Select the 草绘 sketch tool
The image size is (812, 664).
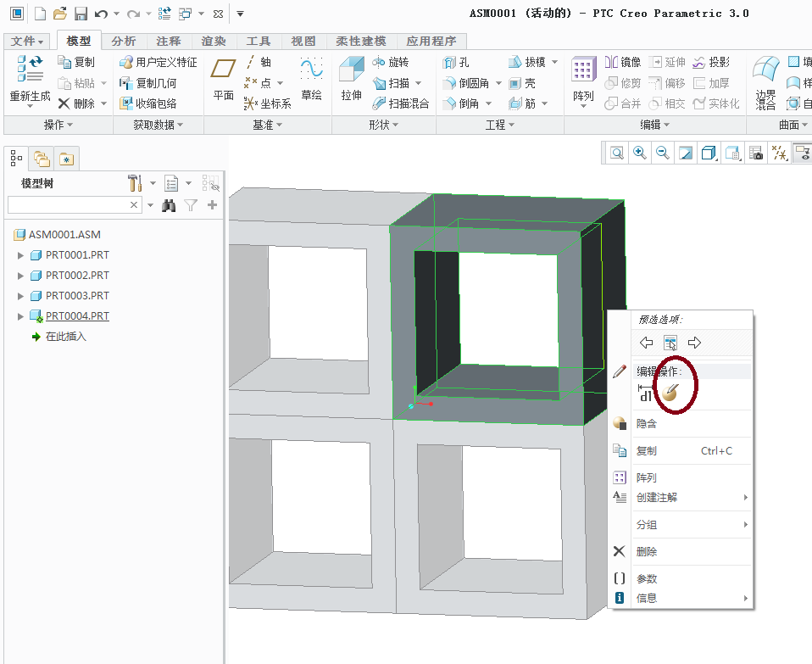311,79
